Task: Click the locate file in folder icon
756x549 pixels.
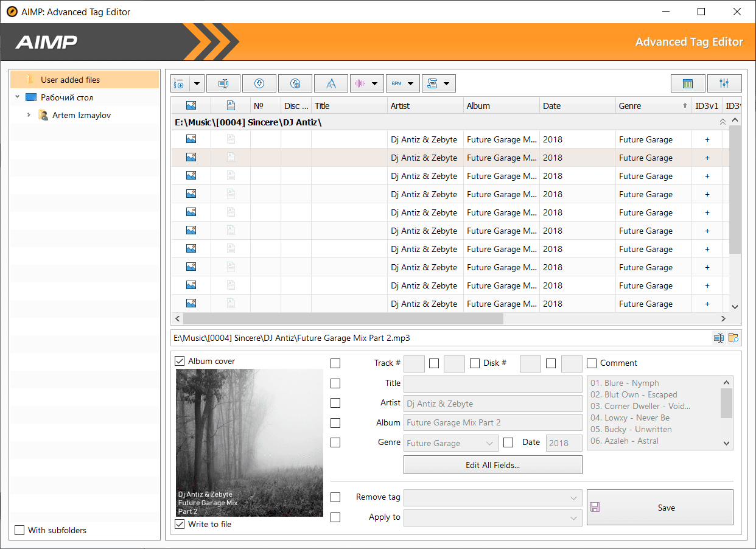Action: [733, 338]
